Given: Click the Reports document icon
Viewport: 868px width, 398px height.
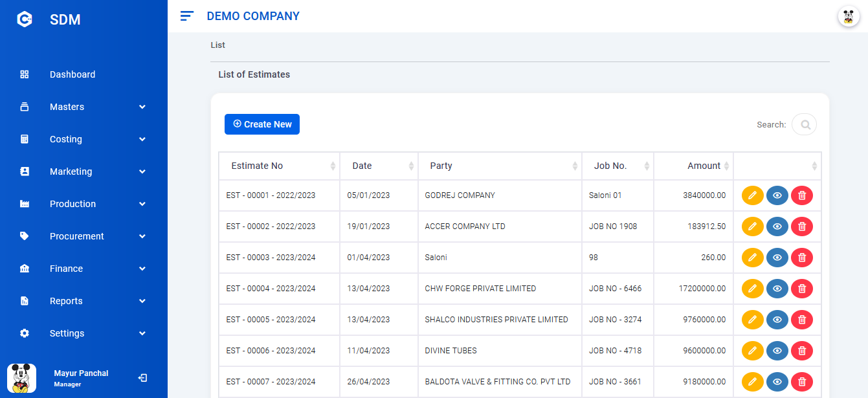Looking at the screenshot, I should (x=25, y=301).
